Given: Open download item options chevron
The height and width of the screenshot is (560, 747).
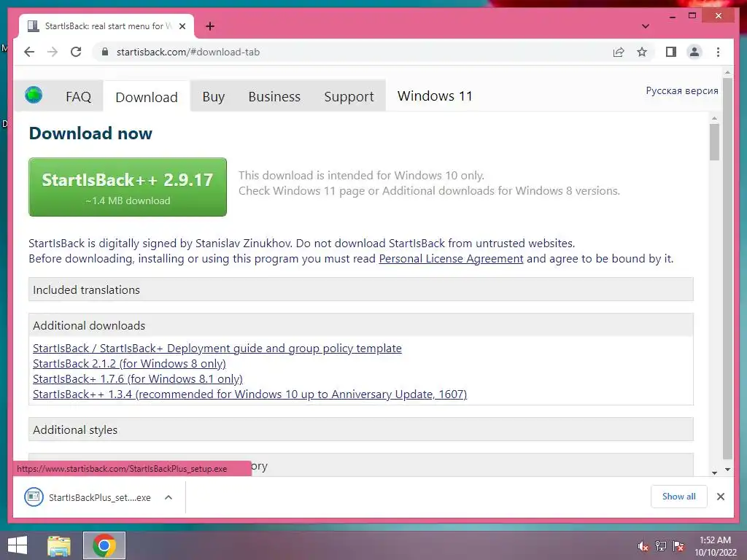Looking at the screenshot, I should tap(169, 497).
